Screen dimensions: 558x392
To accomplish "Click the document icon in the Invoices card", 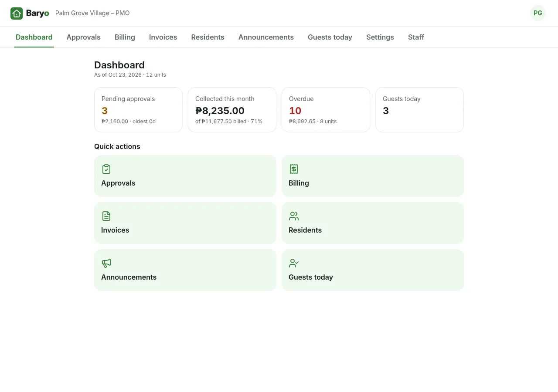I will [x=106, y=216].
